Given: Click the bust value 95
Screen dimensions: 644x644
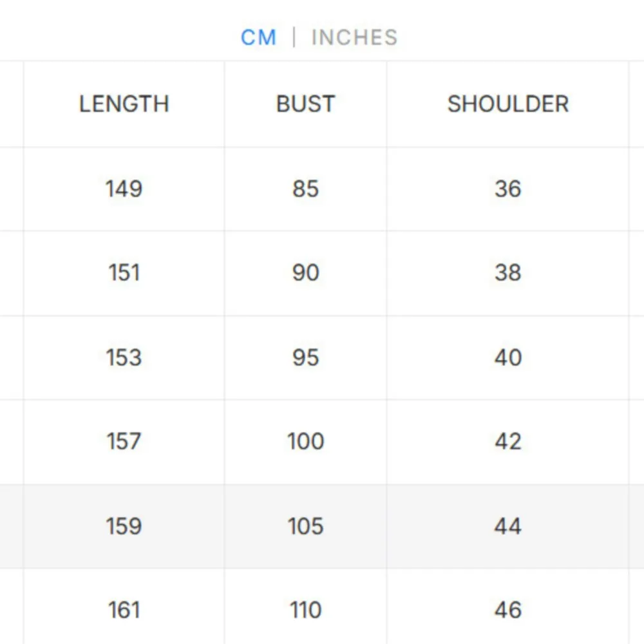Looking at the screenshot, I should point(305,357).
